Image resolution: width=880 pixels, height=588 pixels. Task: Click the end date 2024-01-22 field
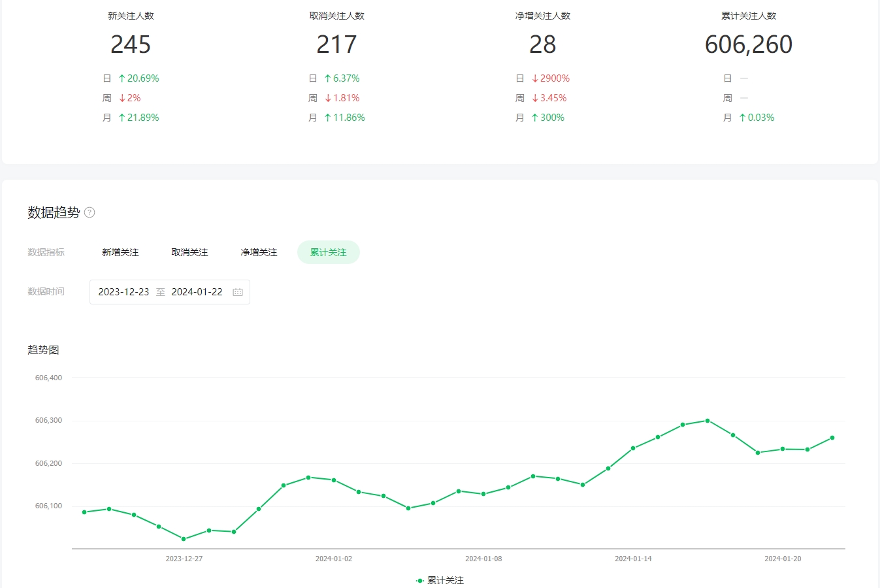pos(197,292)
